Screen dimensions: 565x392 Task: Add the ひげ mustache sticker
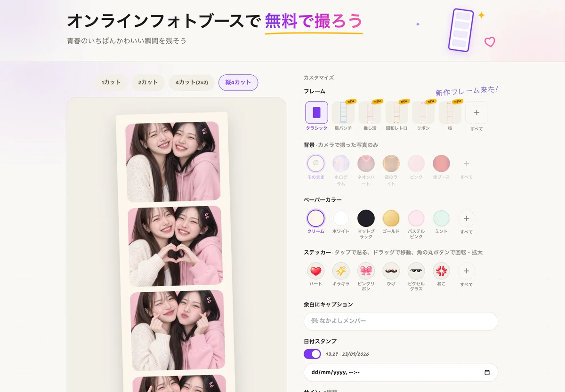(x=391, y=271)
